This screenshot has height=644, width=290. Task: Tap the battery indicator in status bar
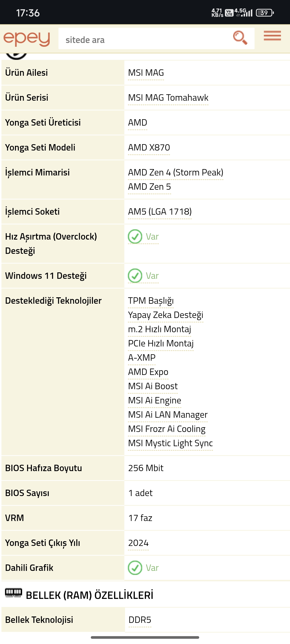[x=265, y=13]
